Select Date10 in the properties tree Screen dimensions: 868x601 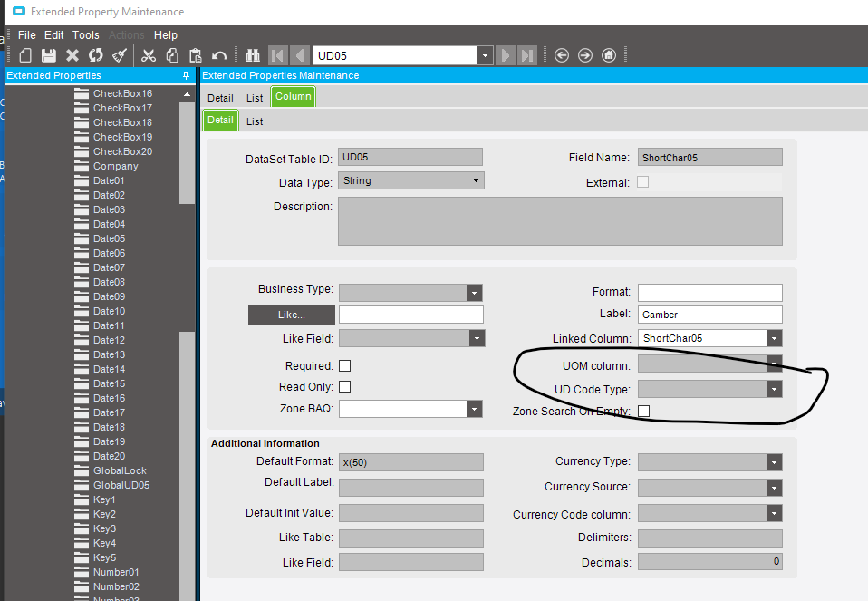(109, 311)
